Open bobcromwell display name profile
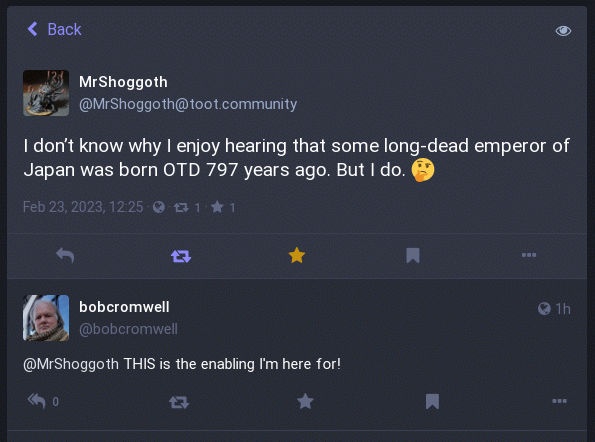 click(x=124, y=307)
